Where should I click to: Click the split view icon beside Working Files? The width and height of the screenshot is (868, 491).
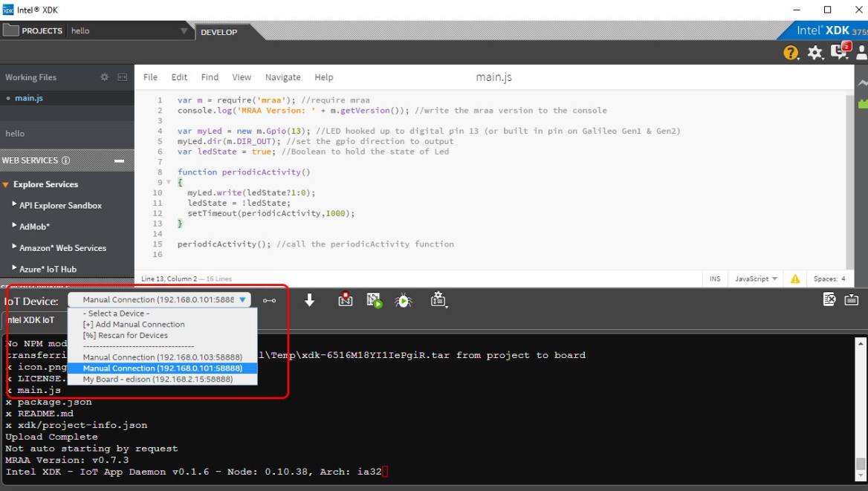coord(123,77)
